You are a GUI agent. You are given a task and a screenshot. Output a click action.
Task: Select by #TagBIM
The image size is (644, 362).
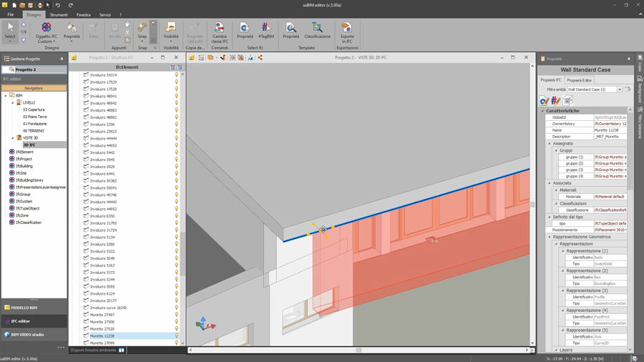266,31
